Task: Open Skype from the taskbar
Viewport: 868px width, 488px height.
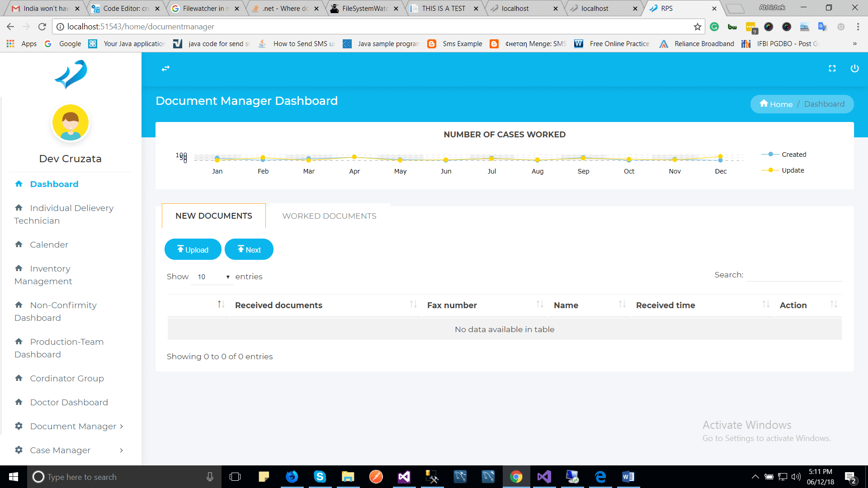Action: [x=320, y=477]
